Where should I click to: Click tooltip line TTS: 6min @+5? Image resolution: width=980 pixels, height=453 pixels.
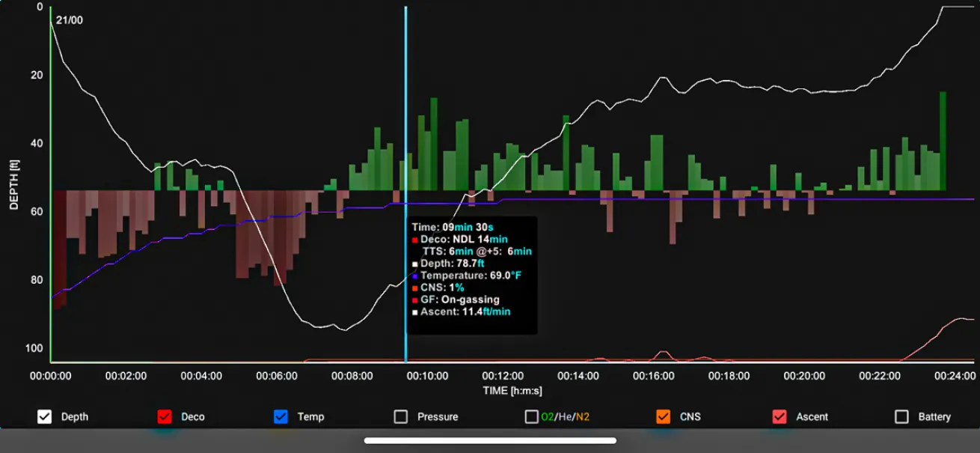pyautogui.click(x=477, y=252)
